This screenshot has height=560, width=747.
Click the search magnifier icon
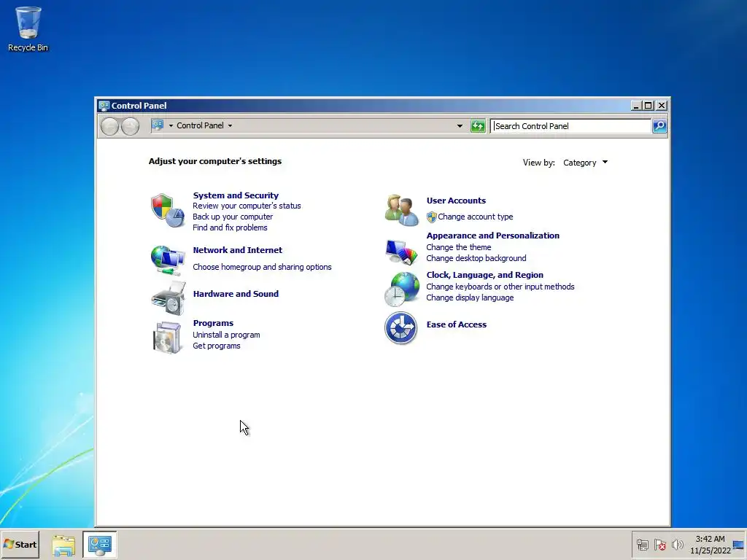[x=659, y=125]
